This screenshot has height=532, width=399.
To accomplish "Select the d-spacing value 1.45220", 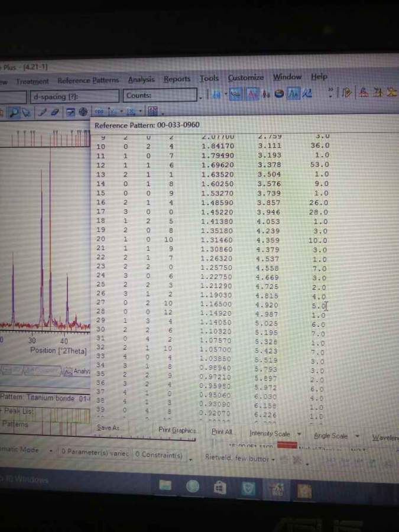I will tap(217, 212).
